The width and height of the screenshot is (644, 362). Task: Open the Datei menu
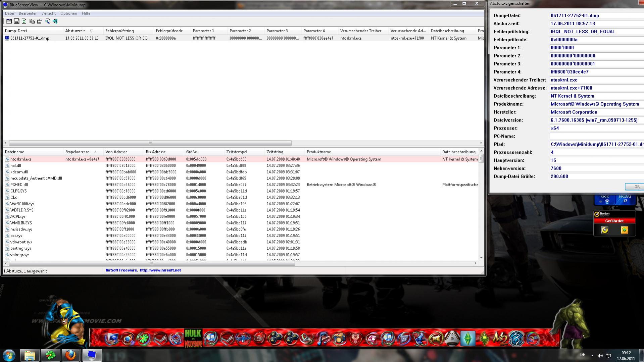click(9, 13)
